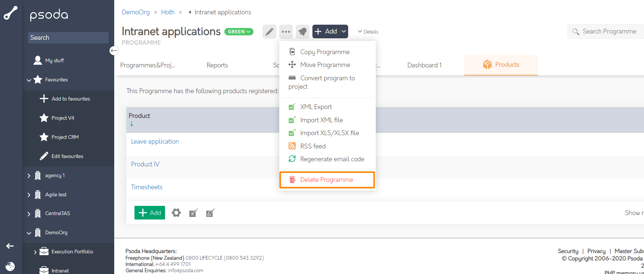Expand the Execution Portfolio node
Image resolution: width=644 pixels, height=274 pixels.
pyautogui.click(x=35, y=252)
